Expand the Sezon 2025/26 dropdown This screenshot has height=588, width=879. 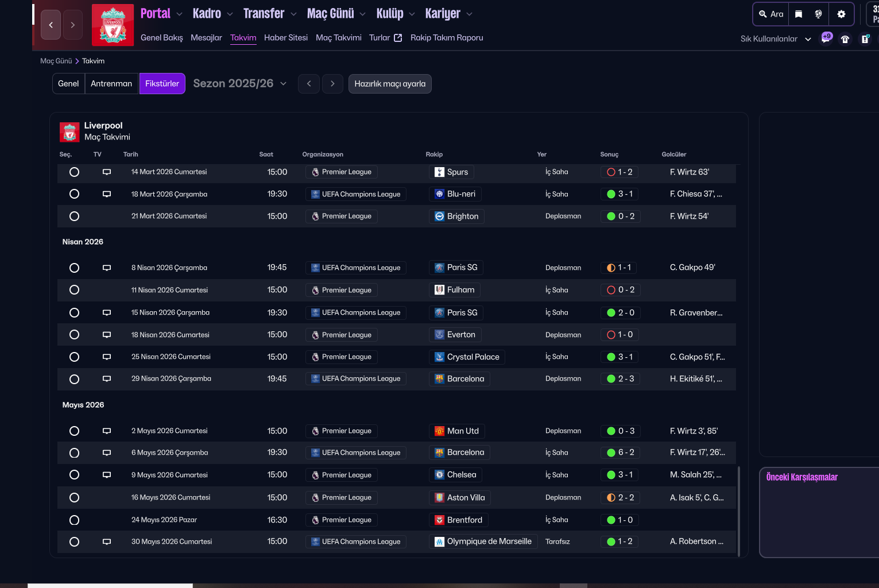(x=240, y=84)
